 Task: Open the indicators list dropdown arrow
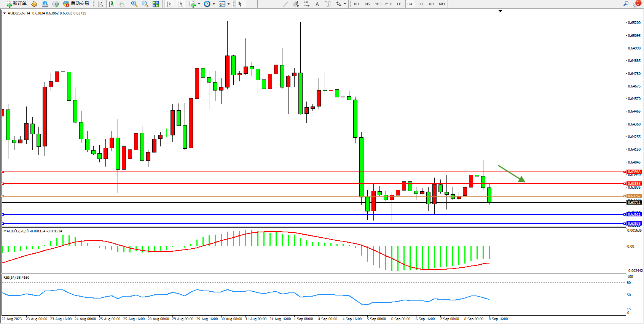199,4
